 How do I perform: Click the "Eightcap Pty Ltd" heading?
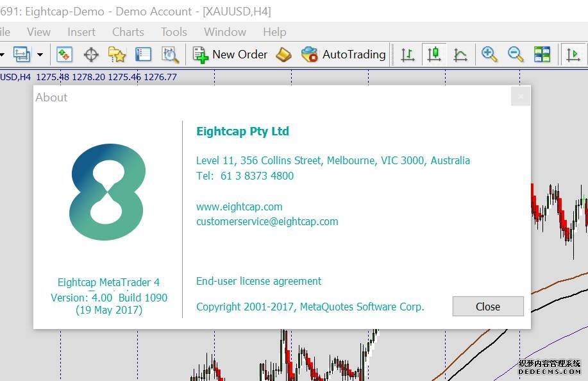click(242, 131)
